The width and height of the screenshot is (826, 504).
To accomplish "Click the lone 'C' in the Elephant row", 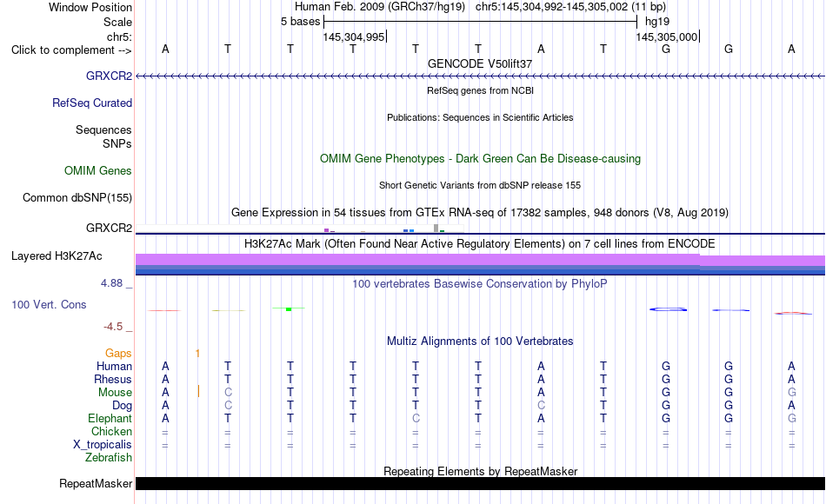I will click(x=416, y=418).
